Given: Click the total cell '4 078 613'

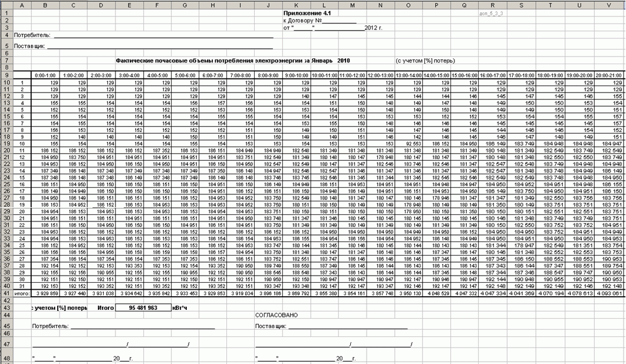Looking at the screenshot, I should (x=579, y=293).
